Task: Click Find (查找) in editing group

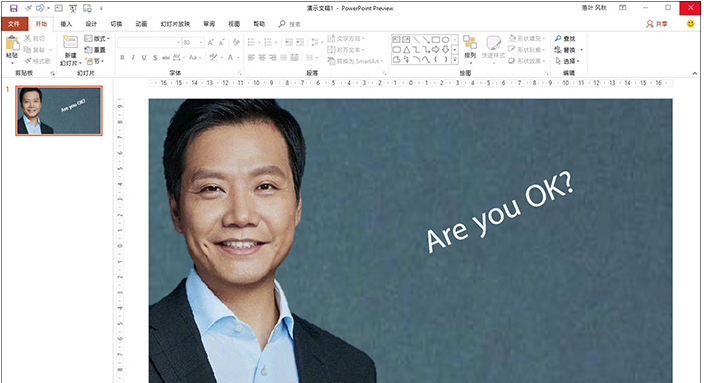Action: pyautogui.click(x=565, y=39)
